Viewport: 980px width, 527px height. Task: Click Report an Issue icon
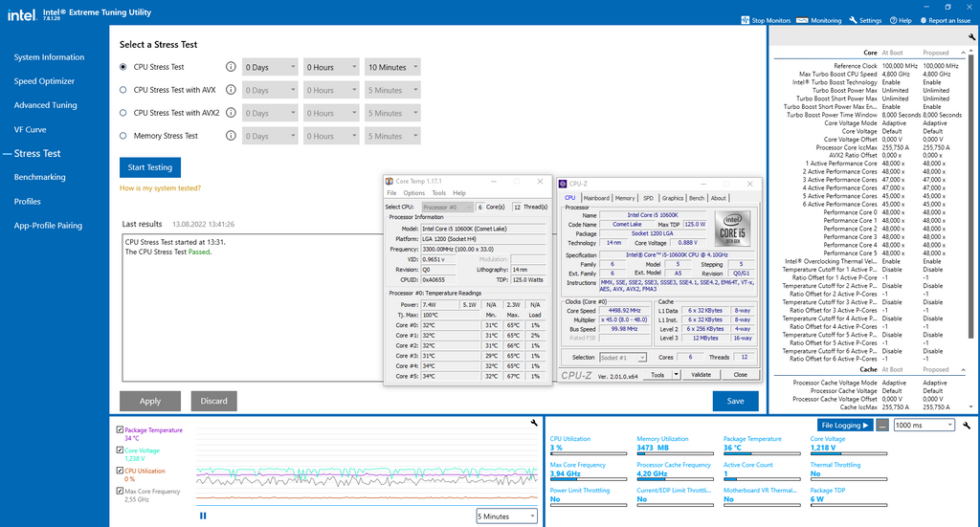tap(924, 21)
